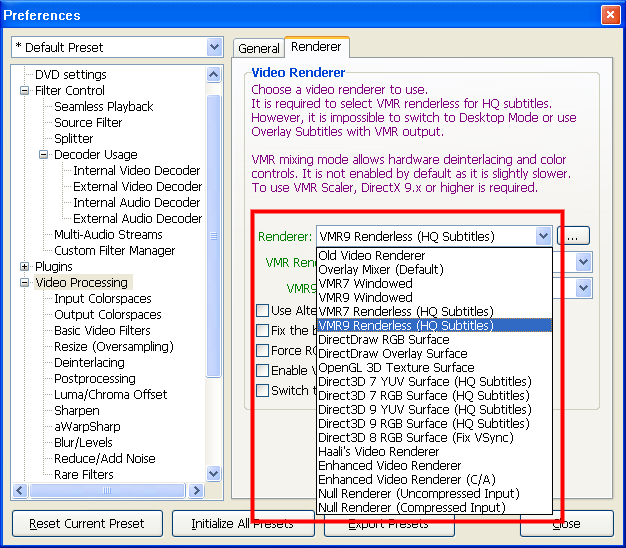Click the tree's scroll up arrow

214,74
